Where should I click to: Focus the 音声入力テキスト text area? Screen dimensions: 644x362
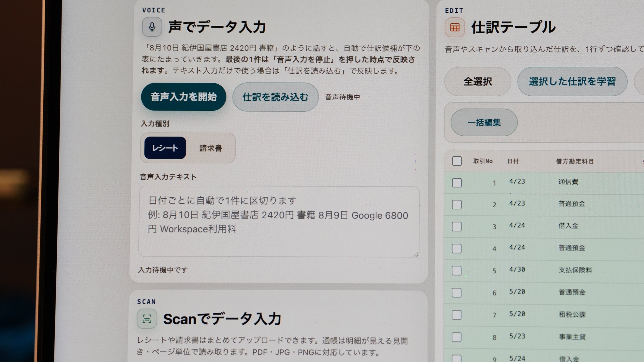coord(279,222)
